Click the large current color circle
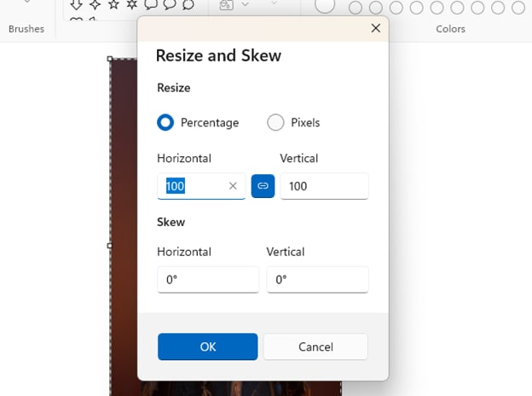The image size is (532, 396). 325,5
